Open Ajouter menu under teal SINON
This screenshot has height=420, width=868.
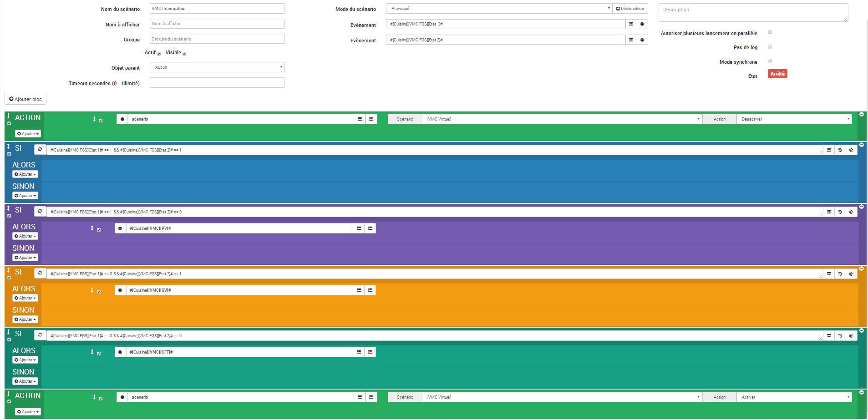pos(25,381)
